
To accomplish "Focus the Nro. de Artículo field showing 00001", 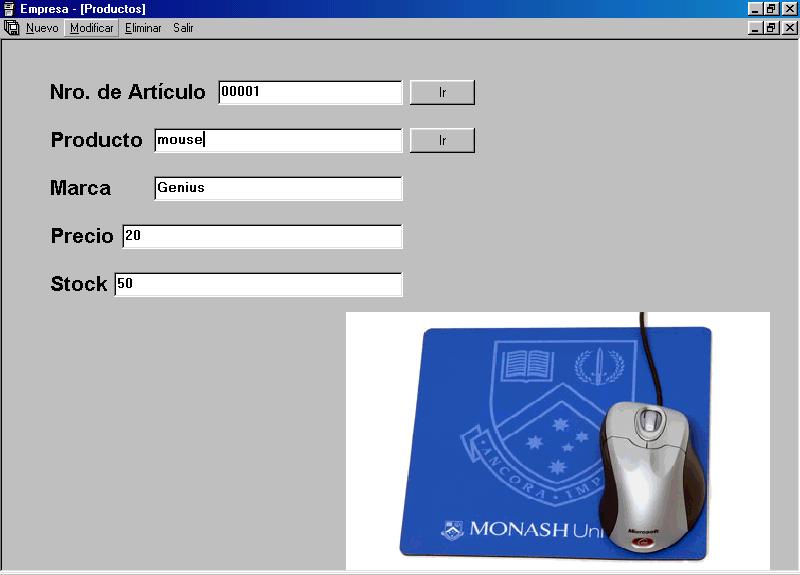I will pyautogui.click(x=310, y=92).
